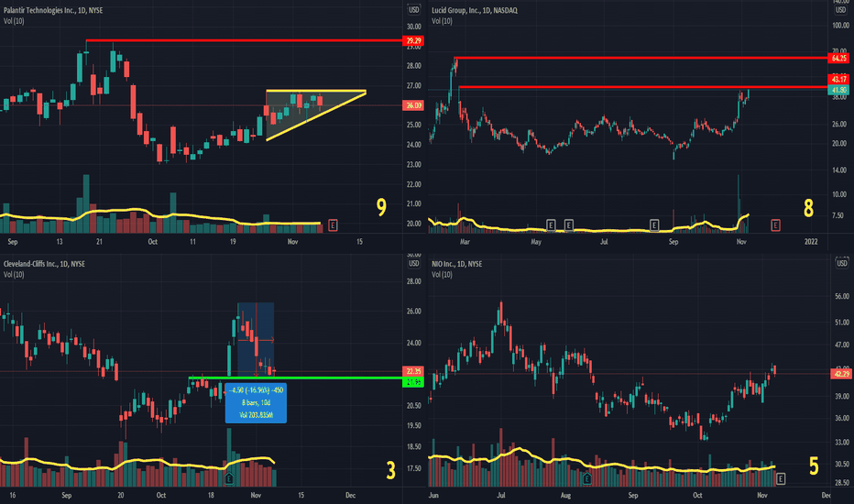The width and height of the screenshot is (854, 504).
Task: Click the Jul label on the NIO time axis
Action: point(500,495)
